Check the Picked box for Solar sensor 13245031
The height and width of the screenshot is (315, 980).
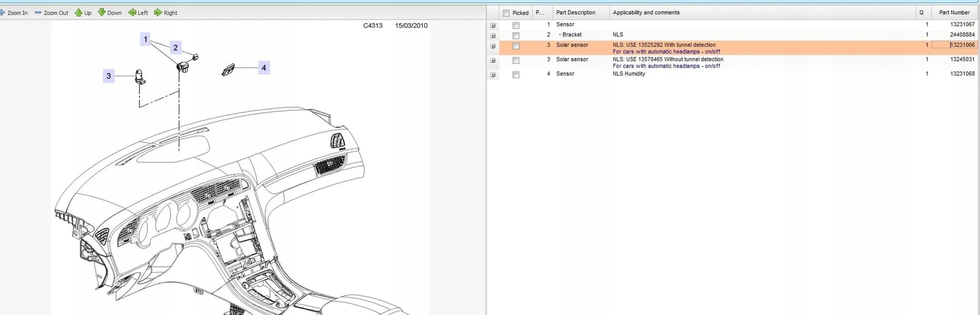pos(516,60)
